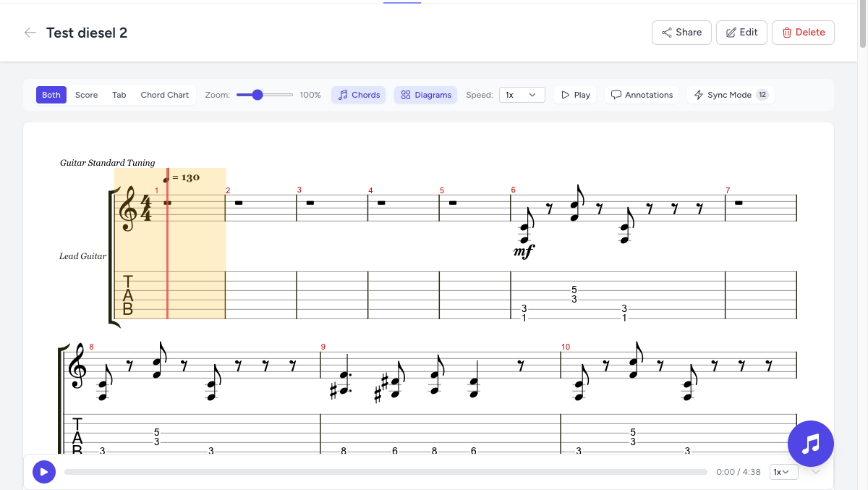Switch to Score-only view
The height and width of the screenshot is (490, 868).
tap(86, 94)
